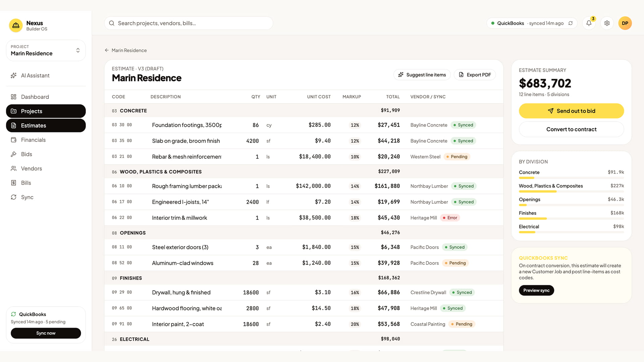Click the 12% markup on Foundation footings
644x362 pixels.
click(x=355, y=125)
